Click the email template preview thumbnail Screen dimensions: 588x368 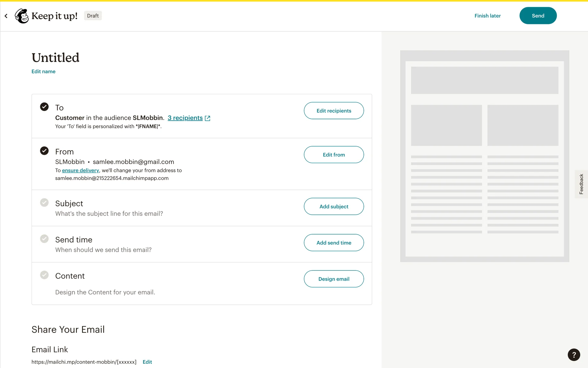pyautogui.click(x=484, y=156)
